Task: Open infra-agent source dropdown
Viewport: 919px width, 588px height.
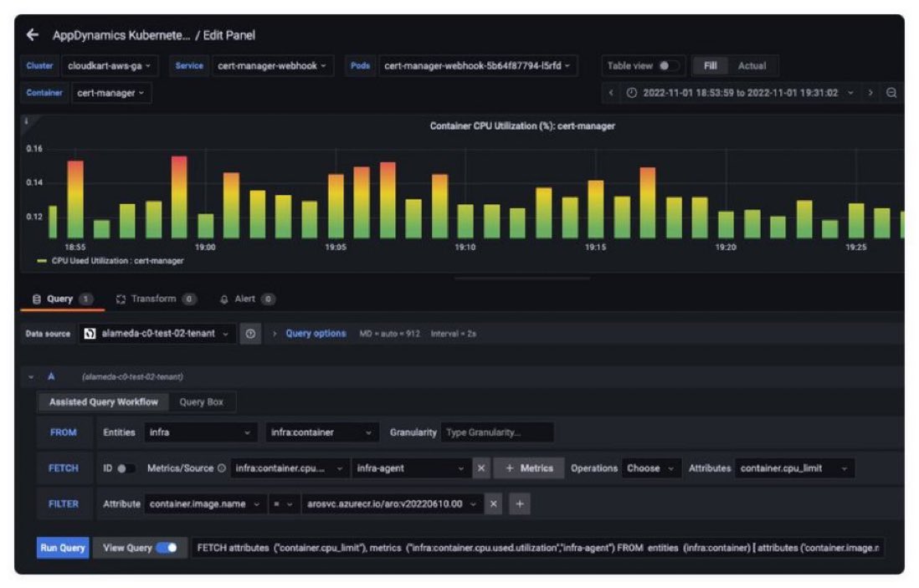Action: (x=411, y=468)
